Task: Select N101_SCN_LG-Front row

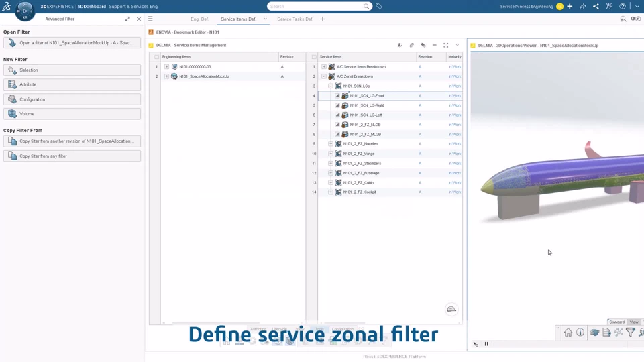Action: pos(390,96)
